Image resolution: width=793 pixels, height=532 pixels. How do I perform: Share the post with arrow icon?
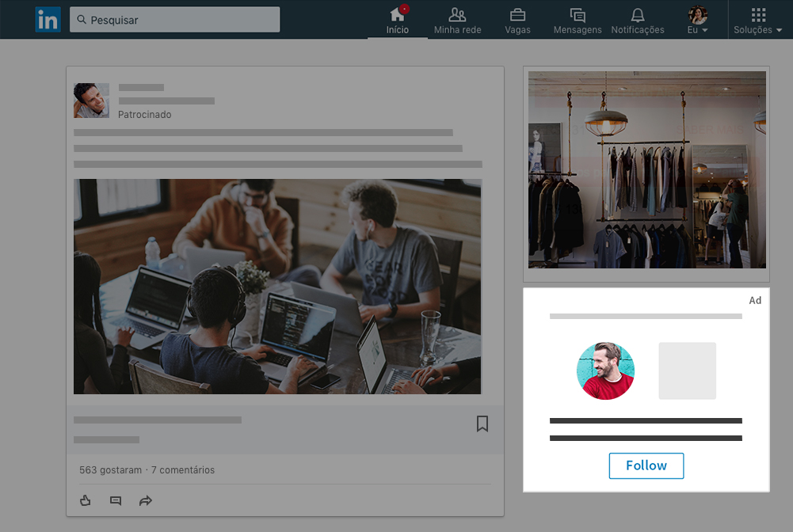pos(146,500)
